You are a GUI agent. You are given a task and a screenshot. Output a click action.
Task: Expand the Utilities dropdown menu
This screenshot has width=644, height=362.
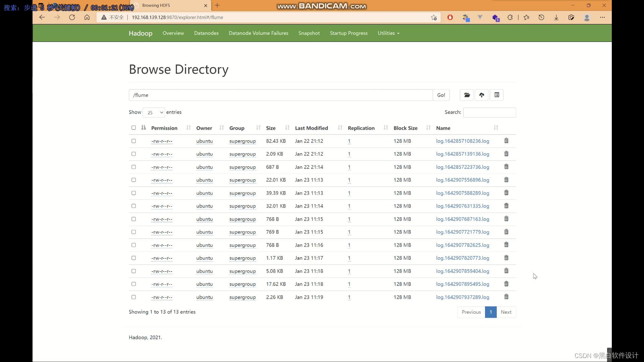388,33
